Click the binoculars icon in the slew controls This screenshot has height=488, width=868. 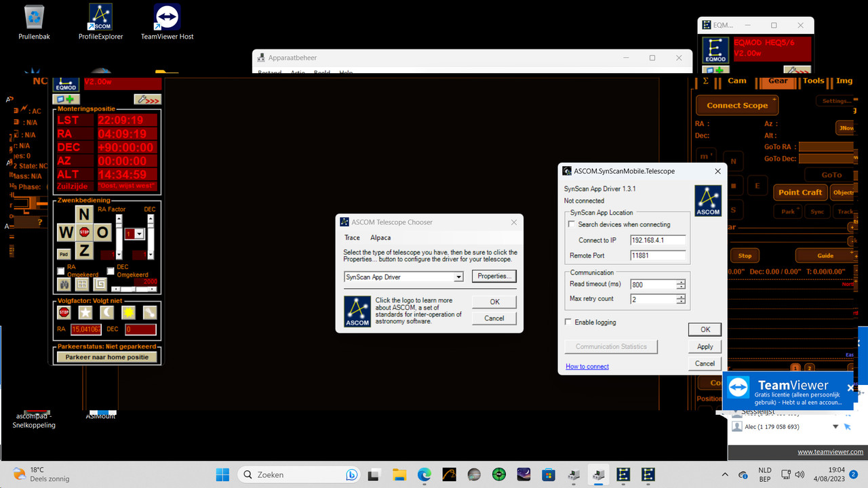64,284
